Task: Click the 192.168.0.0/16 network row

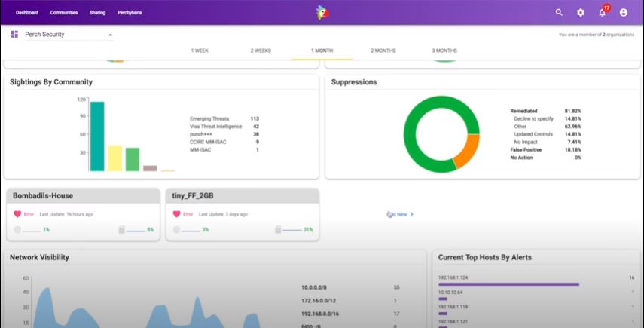Action: coord(350,314)
